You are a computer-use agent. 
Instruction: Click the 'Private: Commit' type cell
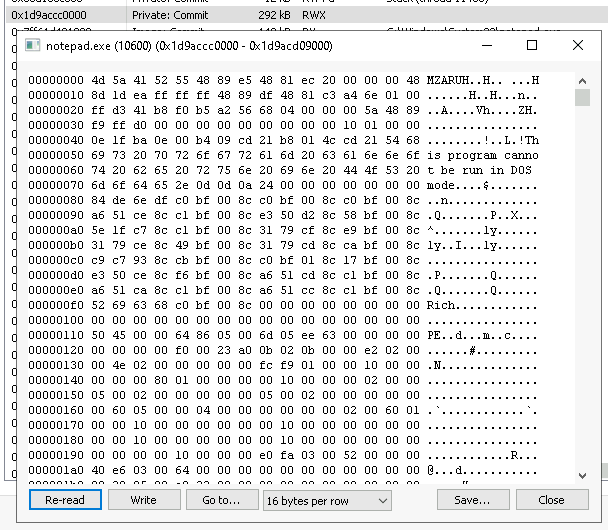175,16
